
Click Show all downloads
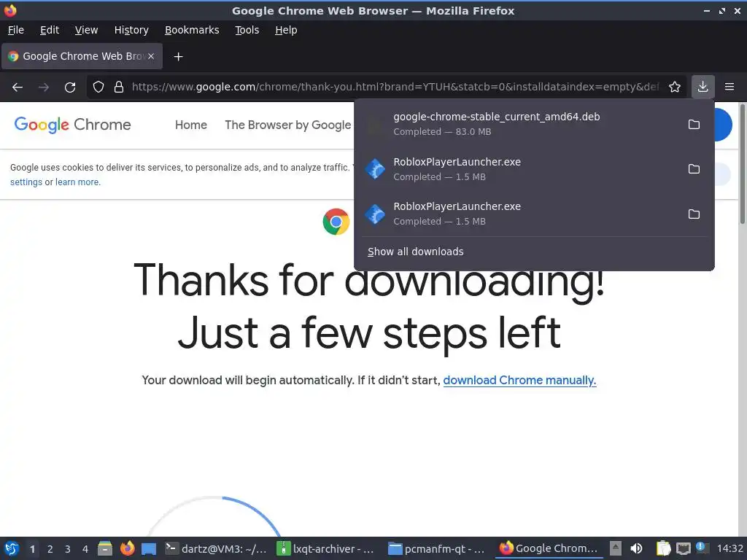point(415,252)
